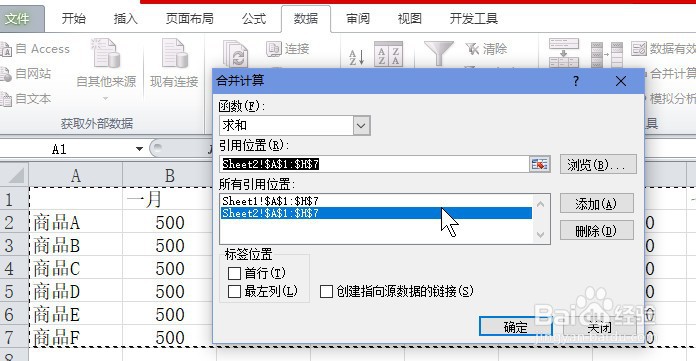This screenshot has width=696, height=361.
Task: Select cell containing 商品C
Action: coord(76,269)
